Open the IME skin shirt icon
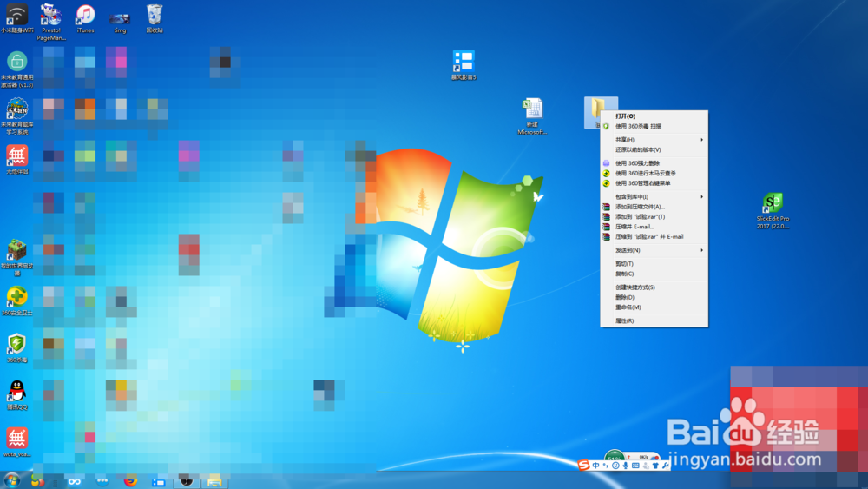The width and height of the screenshot is (868, 489). 655,466
